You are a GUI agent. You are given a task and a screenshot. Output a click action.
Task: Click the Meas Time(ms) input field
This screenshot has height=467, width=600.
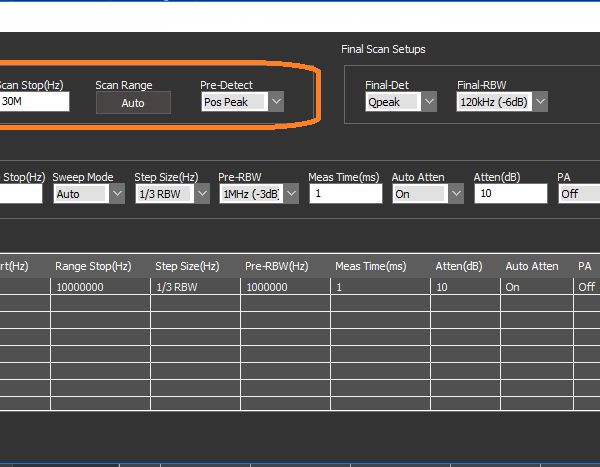click(x=345, y=193)
